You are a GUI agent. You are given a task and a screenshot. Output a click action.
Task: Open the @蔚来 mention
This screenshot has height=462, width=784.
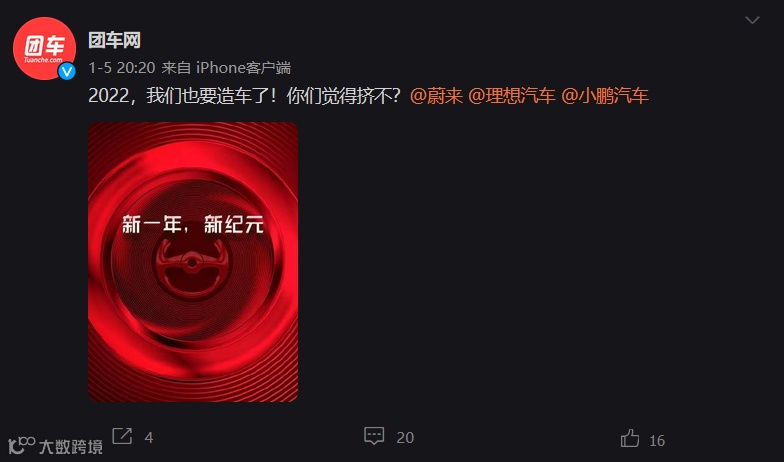[x=436, y=96]
